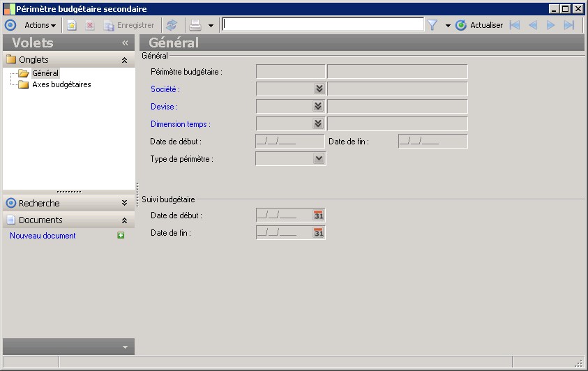This screenshot has height=371, width=588.
Task: Click the Général Date de début field
Action: [x=290, y=142]
